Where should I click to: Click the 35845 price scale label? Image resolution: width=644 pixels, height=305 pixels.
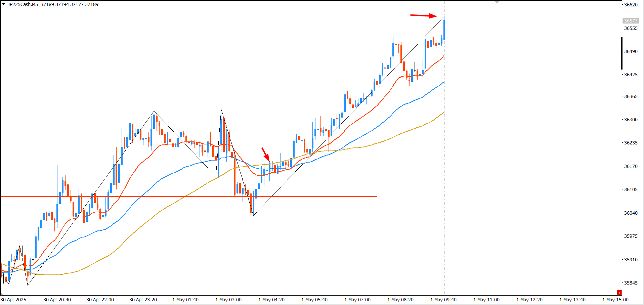point(631,283)
